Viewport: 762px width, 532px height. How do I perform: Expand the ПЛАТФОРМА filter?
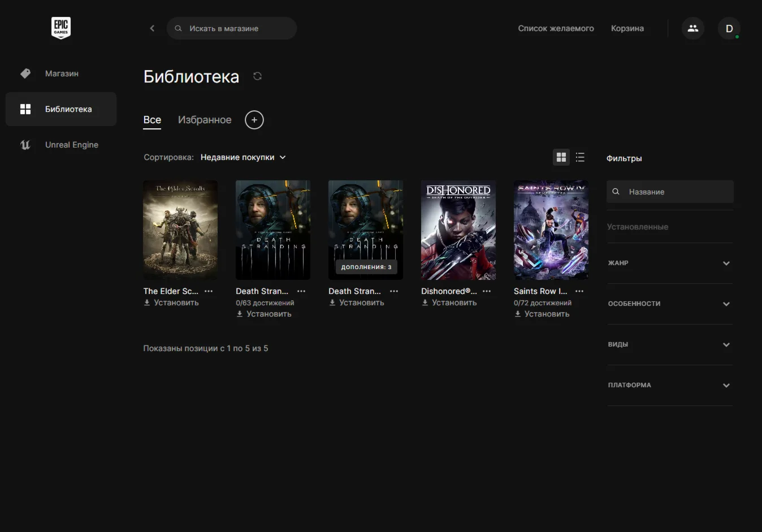pos(670,385)
